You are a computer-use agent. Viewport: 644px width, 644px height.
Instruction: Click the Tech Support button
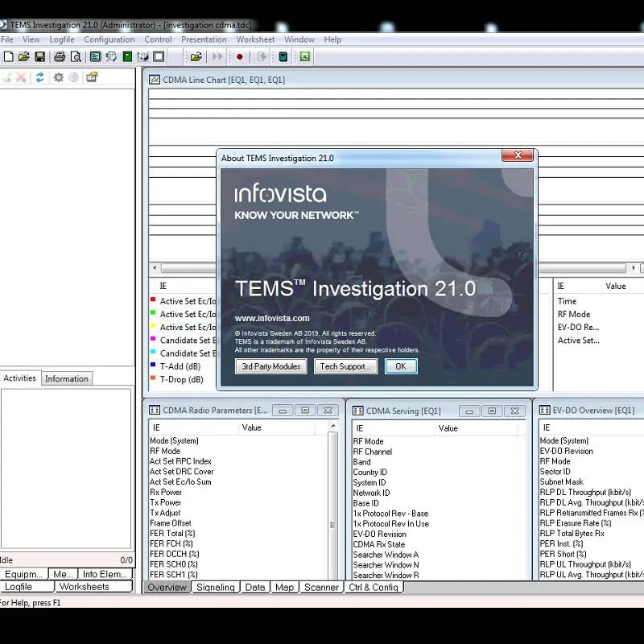tap(346, 366)
